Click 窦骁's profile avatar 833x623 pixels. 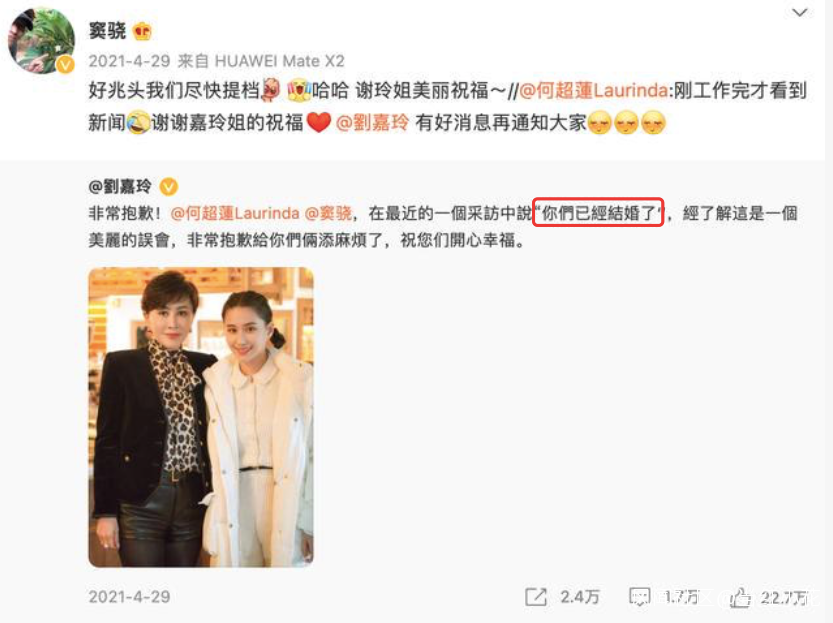click(41, 40)
